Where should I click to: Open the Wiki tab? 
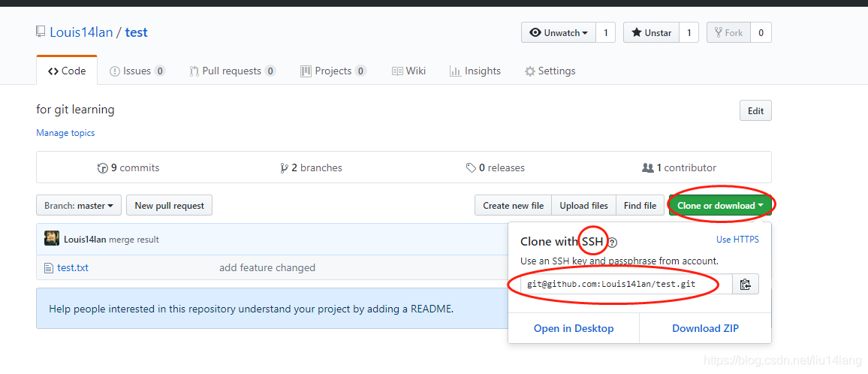click(x=408, y=71)
